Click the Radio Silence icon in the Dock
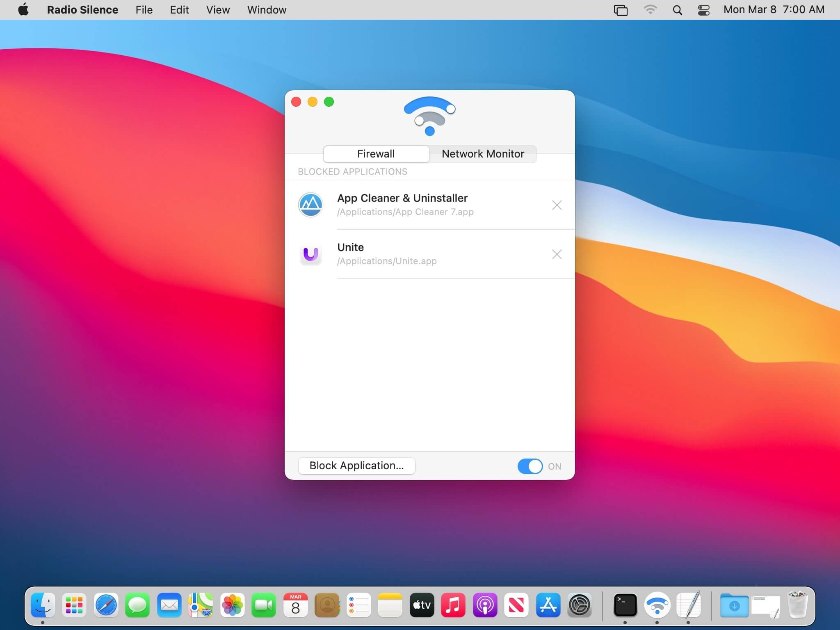Image resolution: width=840 pixels, height=630 pixels. [x=657, y=605]
